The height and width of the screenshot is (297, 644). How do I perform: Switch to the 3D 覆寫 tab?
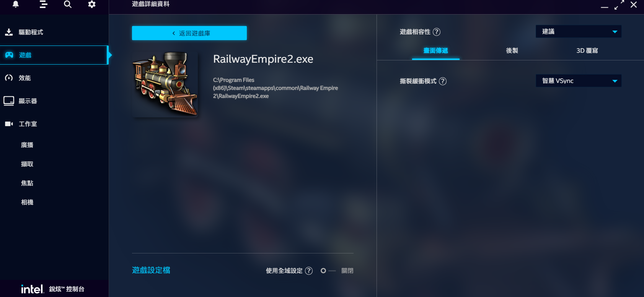pos(587,50)
